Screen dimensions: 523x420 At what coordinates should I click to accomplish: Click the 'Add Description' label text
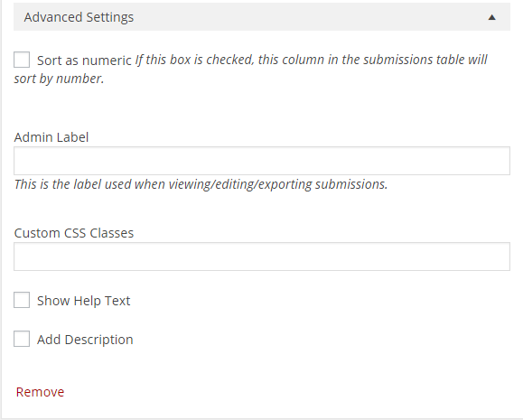tap(85, 340)
